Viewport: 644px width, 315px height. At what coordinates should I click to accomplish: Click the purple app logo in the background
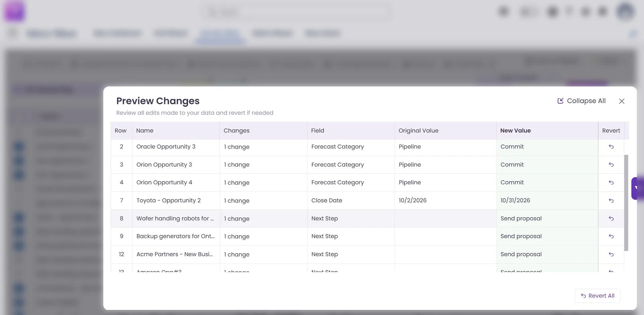click(14, 11)
